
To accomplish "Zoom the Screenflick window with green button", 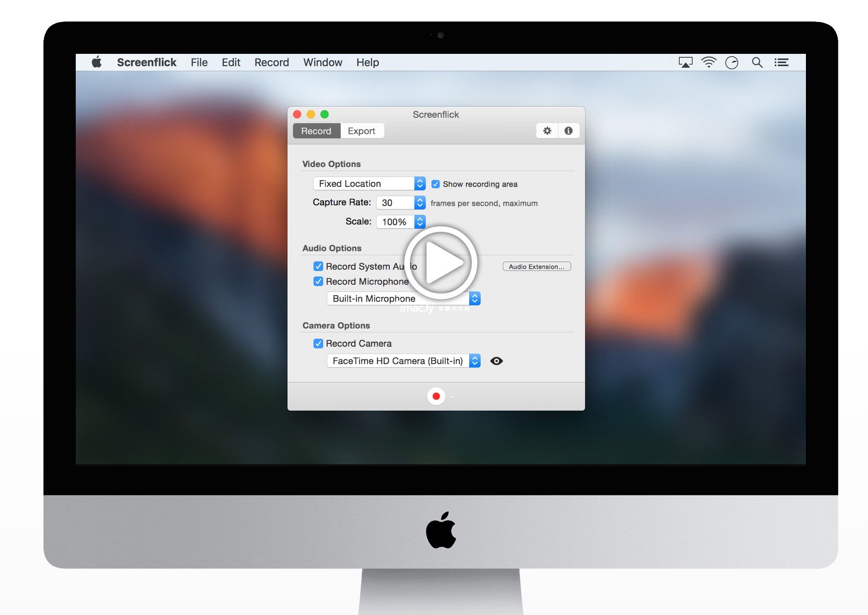I will tap(324, 114).
